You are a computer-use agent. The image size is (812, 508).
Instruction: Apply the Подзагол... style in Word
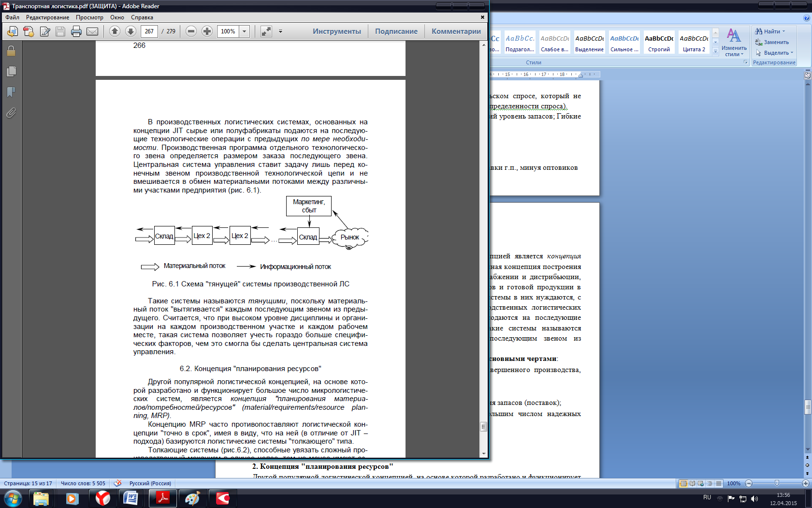click(520, 43)
